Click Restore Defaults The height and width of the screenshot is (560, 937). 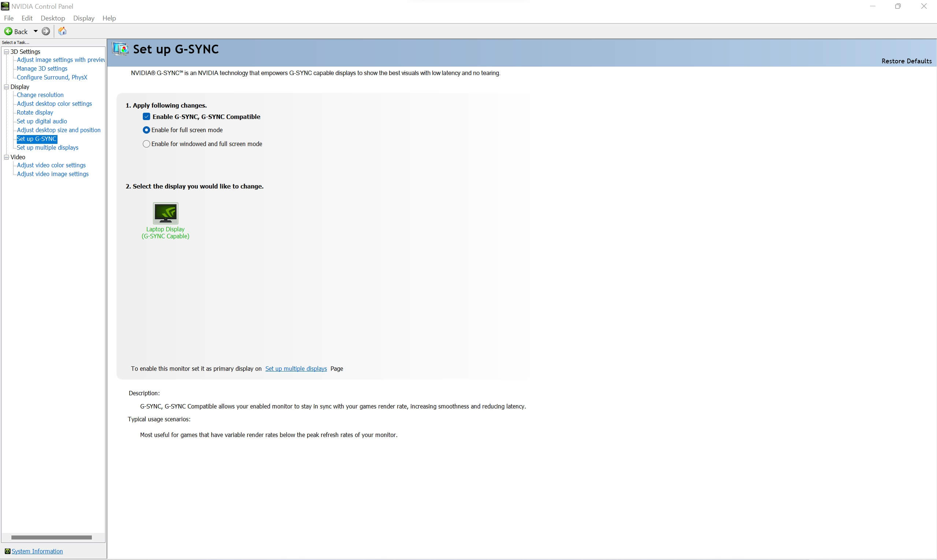point(906,61)
